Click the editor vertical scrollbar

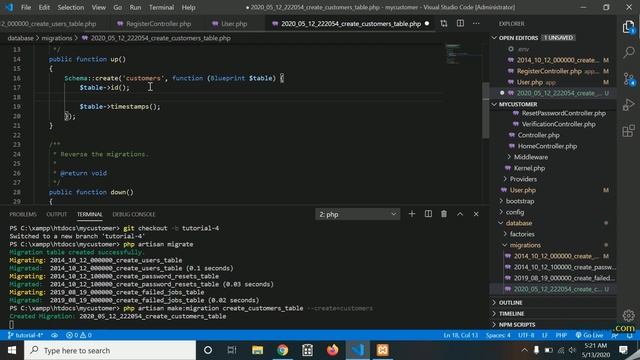click(x=485, y=110)
